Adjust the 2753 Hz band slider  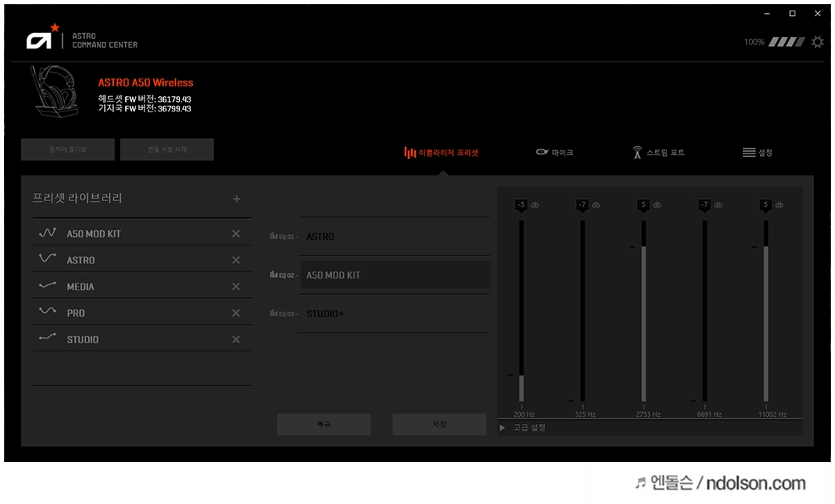click(644, 311)
